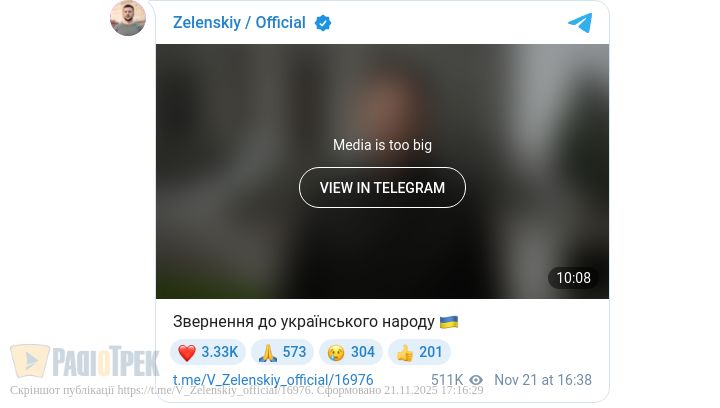Click the eye views icon
This screenshot has width=720, height=408.
476,380
